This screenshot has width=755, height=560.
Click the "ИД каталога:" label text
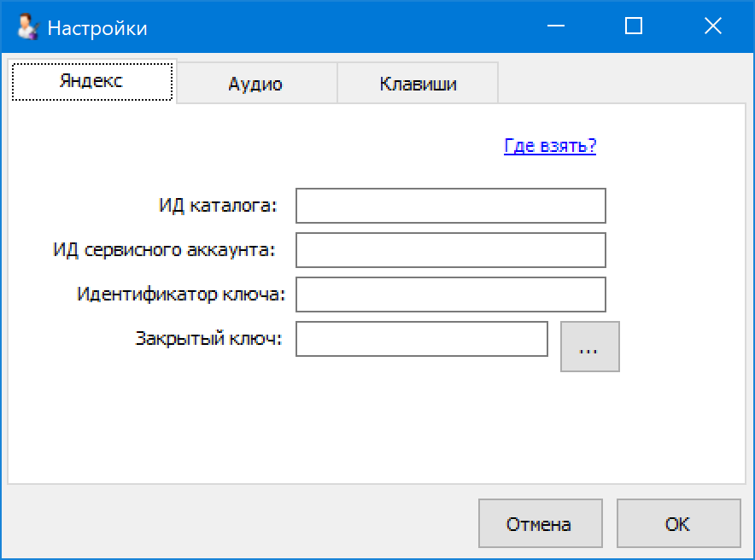click(x=218, y=206)
